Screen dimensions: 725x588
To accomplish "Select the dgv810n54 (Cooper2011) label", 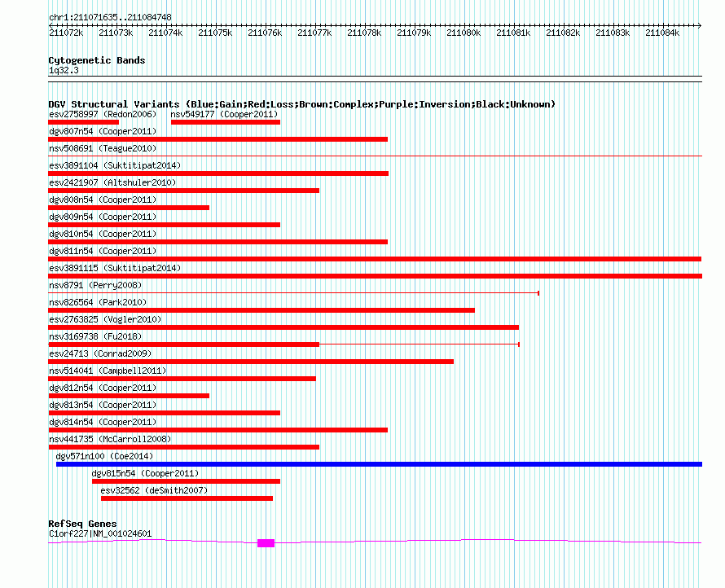I will (103, 234).
